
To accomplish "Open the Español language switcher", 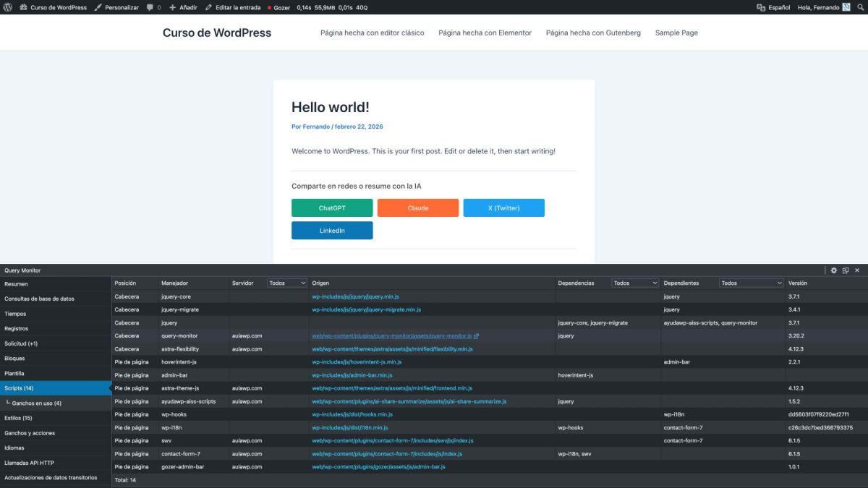I will click(773, 7).
